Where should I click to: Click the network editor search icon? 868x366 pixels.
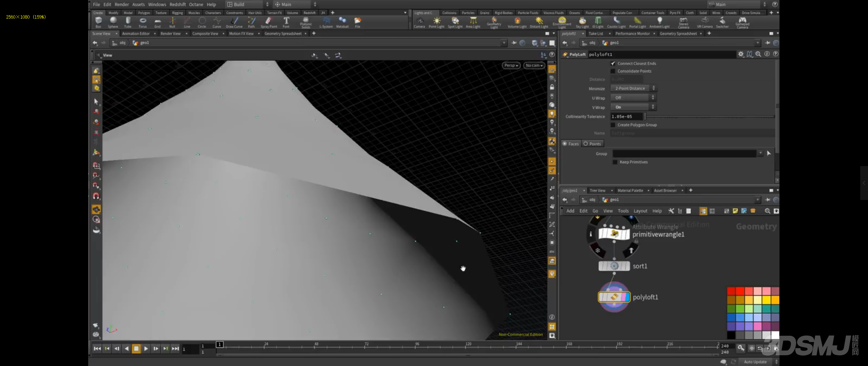[x=767, y=211]
